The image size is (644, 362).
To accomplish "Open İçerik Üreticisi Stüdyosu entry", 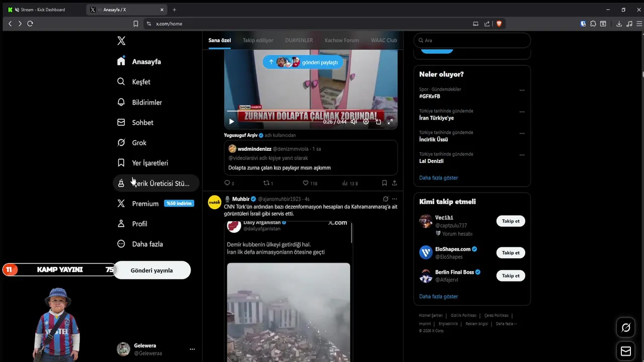I will click(x=156, y=184).
